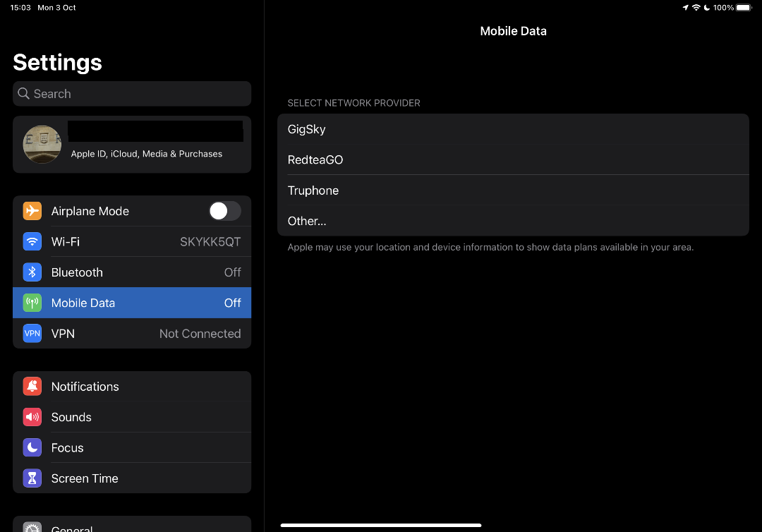Click the Screen Time hourglass icon
This screenshot has width=762, height=532.
tap(32, 478)
